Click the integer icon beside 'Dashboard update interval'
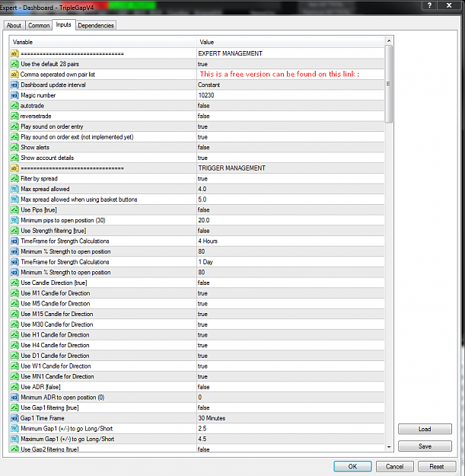465x476 pixels. pos(14,85)
